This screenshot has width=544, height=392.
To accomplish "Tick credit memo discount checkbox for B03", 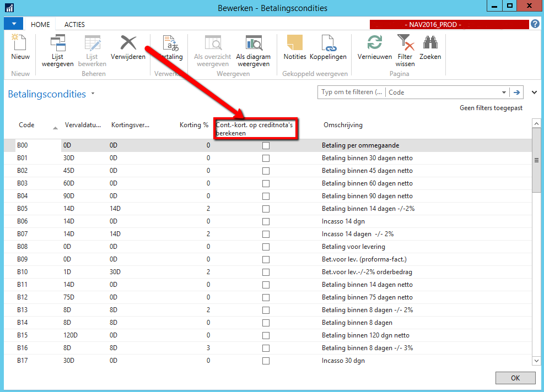I will pos(266,183).
